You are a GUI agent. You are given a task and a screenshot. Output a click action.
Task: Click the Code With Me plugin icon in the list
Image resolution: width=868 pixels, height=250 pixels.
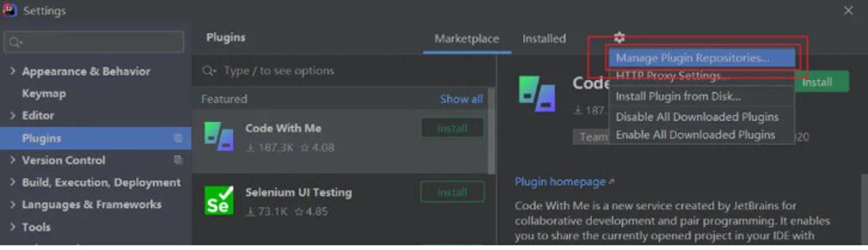(219, 137)
